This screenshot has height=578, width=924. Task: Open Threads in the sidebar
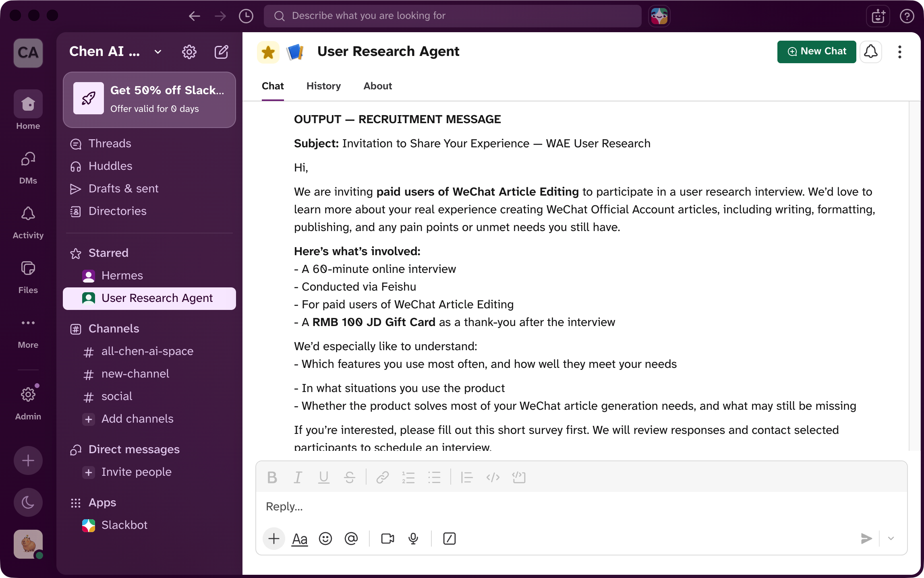(149, 144)
